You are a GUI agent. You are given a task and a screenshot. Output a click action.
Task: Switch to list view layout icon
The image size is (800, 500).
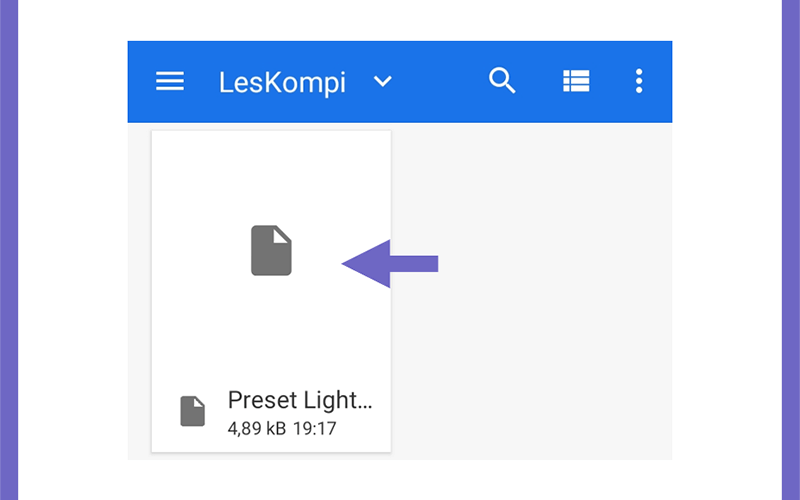tap(576, 81)
